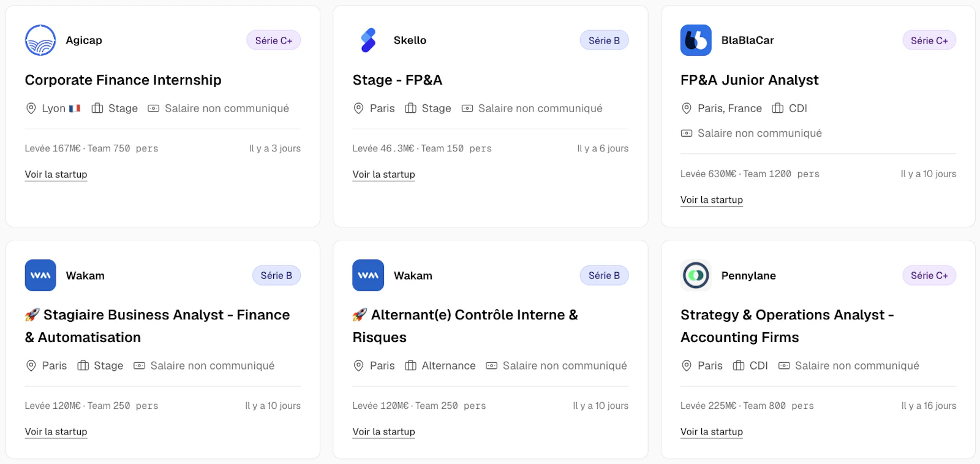Open the FP&A Junior Analyst job title
Image resolution: width=980 pixels, height=464 pixels.
point(750,80)
